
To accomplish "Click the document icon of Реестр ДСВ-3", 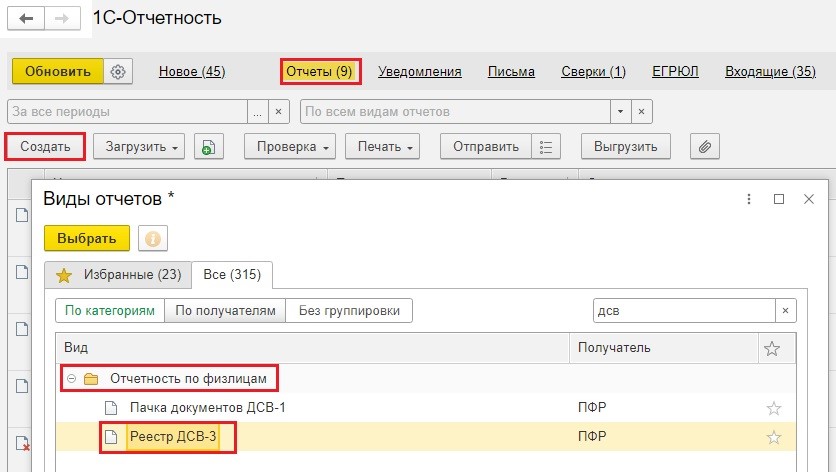I will (x=111, y=437).
